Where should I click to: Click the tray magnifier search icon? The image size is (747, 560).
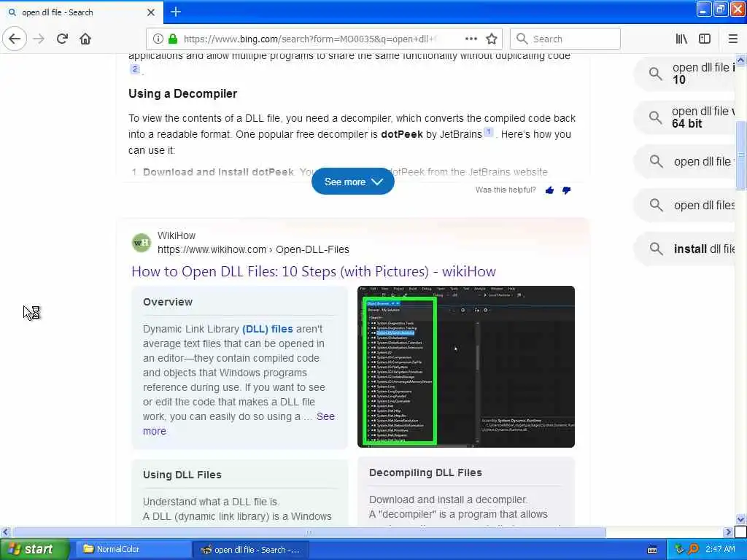(694, 549)
